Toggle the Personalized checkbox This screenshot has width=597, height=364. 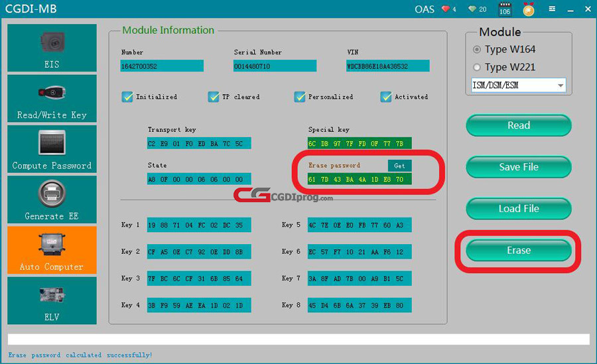point(300,97)
